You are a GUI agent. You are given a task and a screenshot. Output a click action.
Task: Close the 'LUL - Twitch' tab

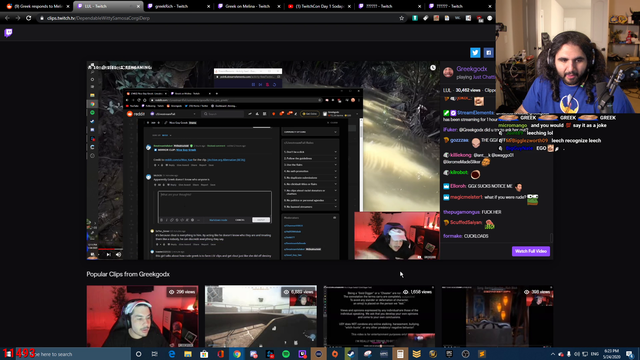pyautogui.click(x=138, y=6)
